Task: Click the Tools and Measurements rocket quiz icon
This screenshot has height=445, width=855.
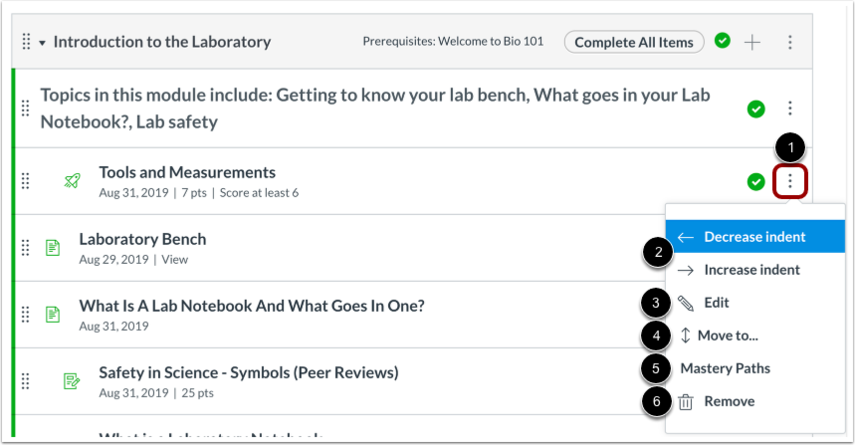Action: [72, 181]
